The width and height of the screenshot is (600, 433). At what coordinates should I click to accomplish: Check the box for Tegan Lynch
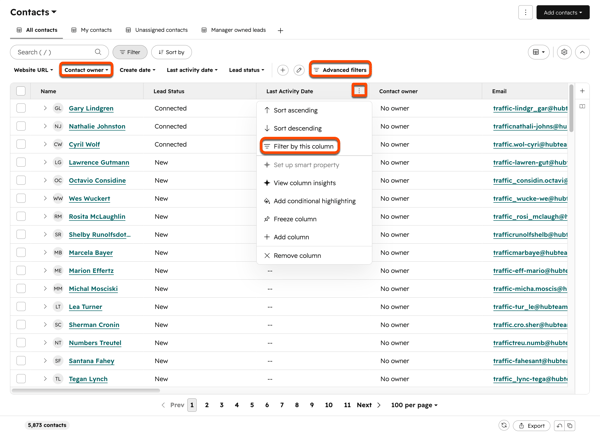[21, 379]
